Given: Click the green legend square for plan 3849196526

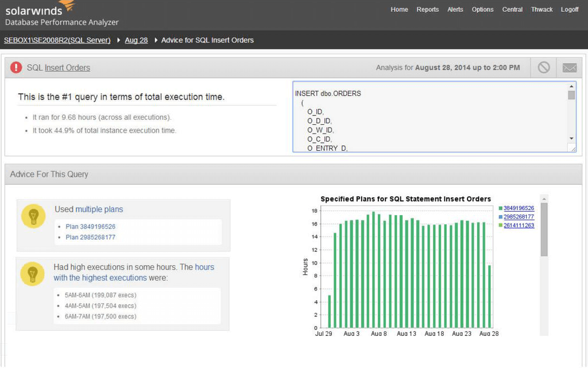Looking at the screenshot, I should click(x=500, y=208).
